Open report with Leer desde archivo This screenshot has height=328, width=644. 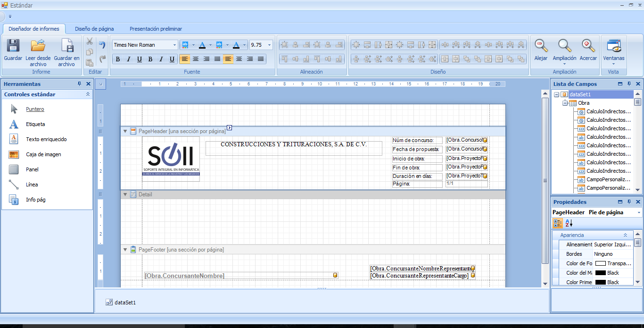[x=38, y=46]
